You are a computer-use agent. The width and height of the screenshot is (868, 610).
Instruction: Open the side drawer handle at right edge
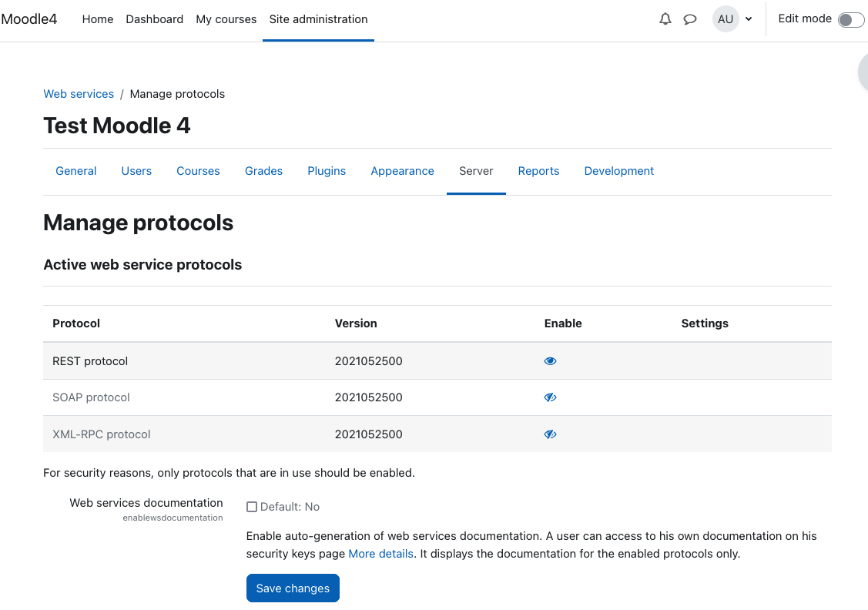pos(863,72)
